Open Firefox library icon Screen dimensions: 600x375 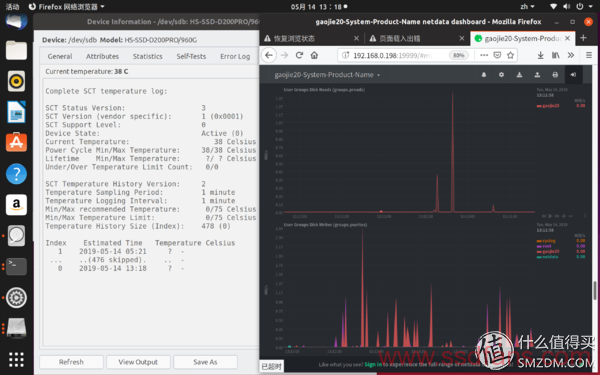(556, 55)
